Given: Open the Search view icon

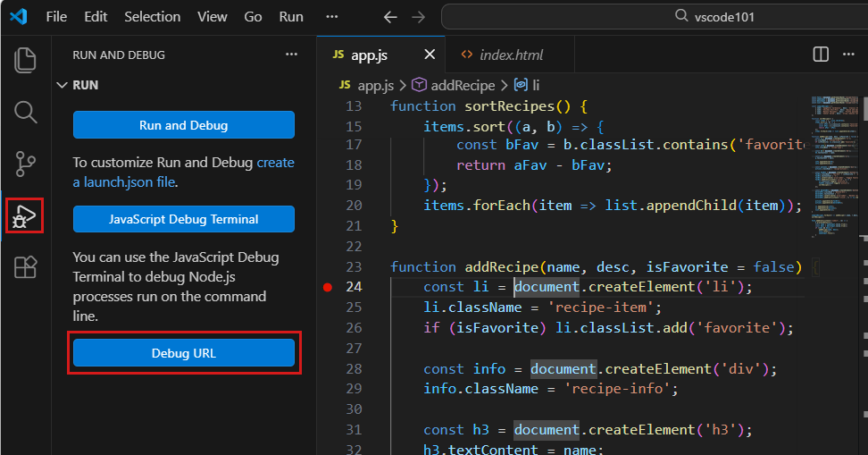Looking at the screenshot, I should coord(26,112).
